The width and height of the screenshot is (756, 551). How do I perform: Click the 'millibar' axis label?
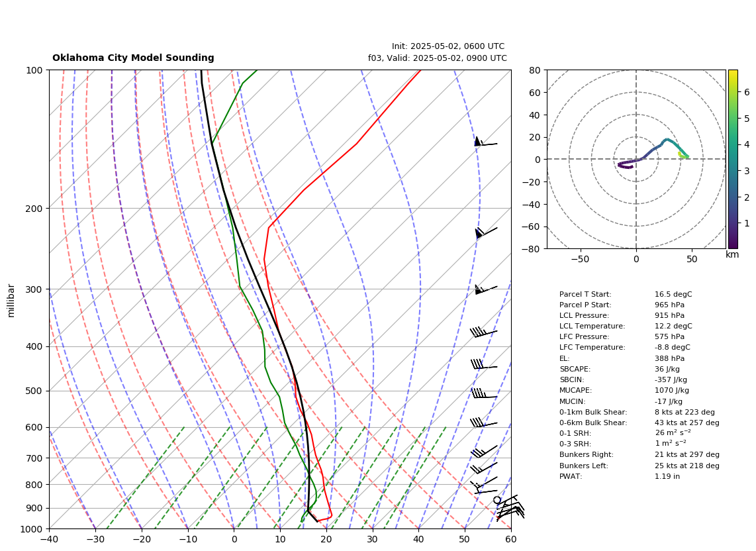11,301
